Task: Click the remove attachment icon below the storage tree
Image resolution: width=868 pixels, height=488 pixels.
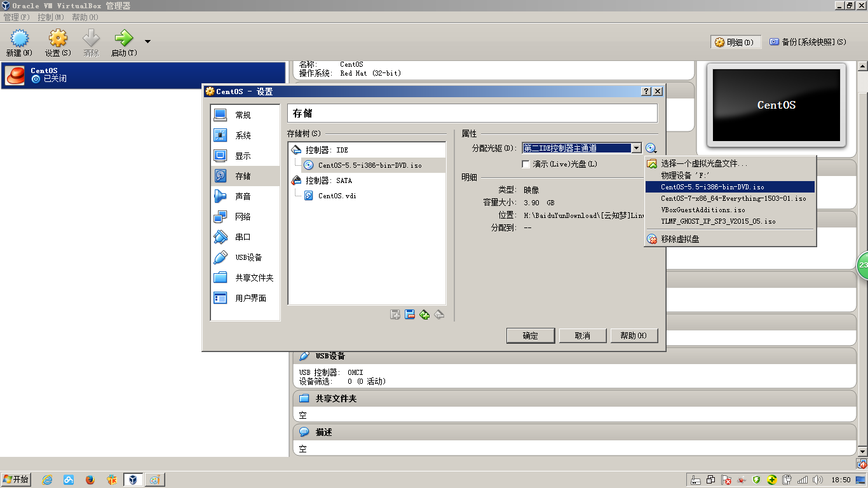Action: 439,315
